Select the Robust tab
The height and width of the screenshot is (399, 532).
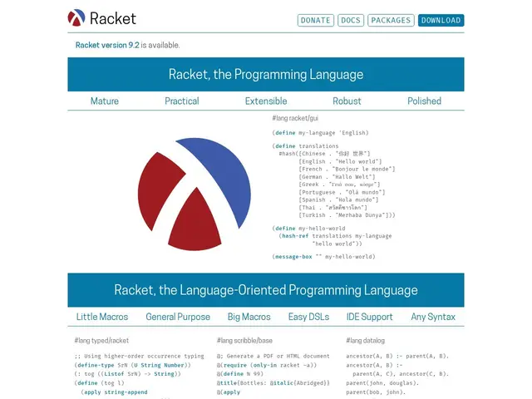pyautogui.click(x=347, y=101)
